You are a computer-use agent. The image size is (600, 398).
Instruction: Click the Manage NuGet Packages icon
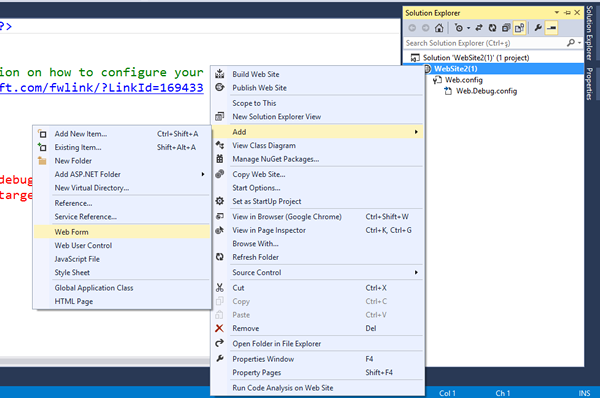pyautogui.click(x=220, y=158)
